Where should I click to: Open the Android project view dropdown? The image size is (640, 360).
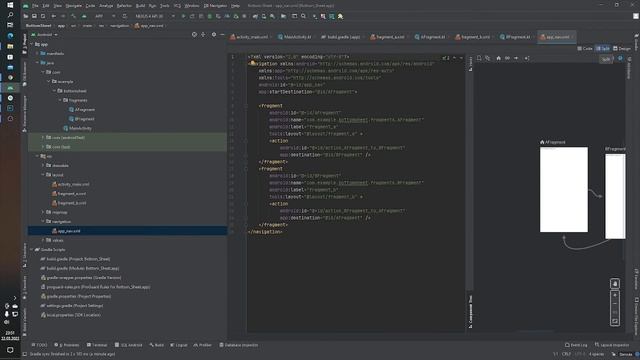point(44,35)
